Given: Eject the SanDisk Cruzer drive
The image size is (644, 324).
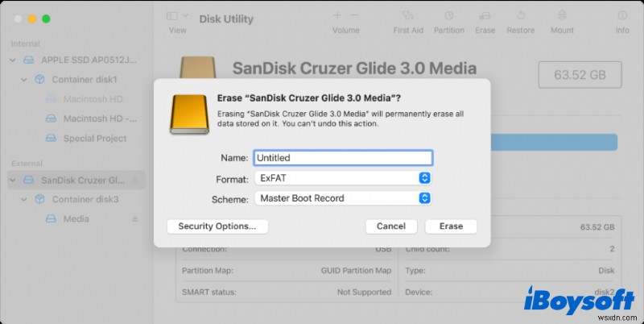Looking at the screenshot, I should pyautogui.click(x=135, y=180).
